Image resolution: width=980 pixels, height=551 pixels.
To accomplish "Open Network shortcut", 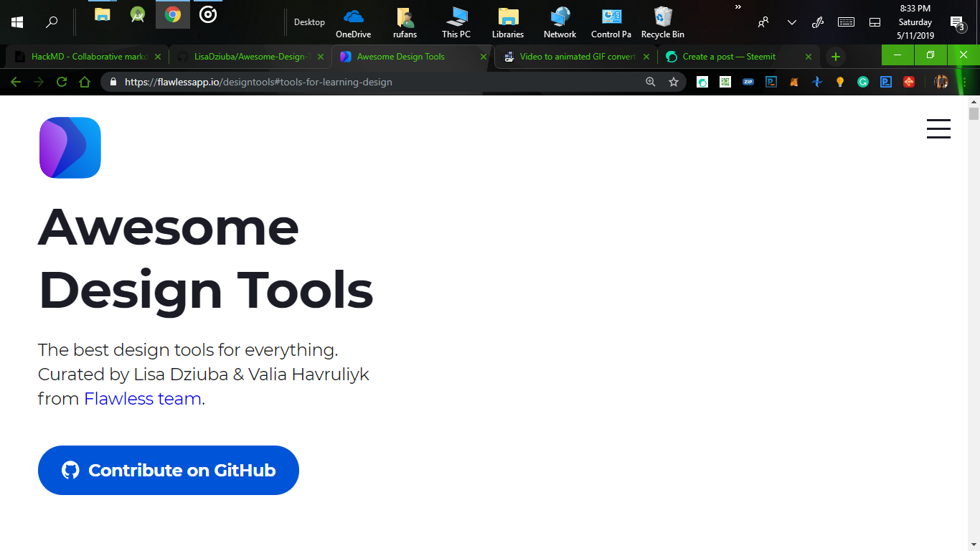I will click(x=560, y=22).
